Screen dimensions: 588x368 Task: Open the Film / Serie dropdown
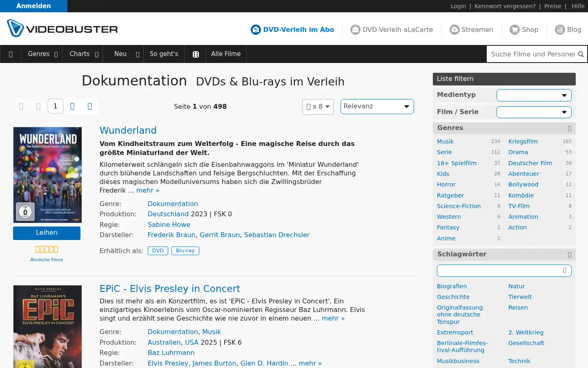[x=534, y=112]
